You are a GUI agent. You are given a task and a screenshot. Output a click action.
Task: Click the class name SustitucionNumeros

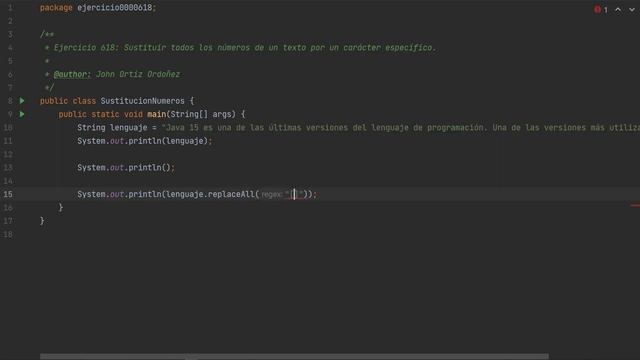point(142,101)
